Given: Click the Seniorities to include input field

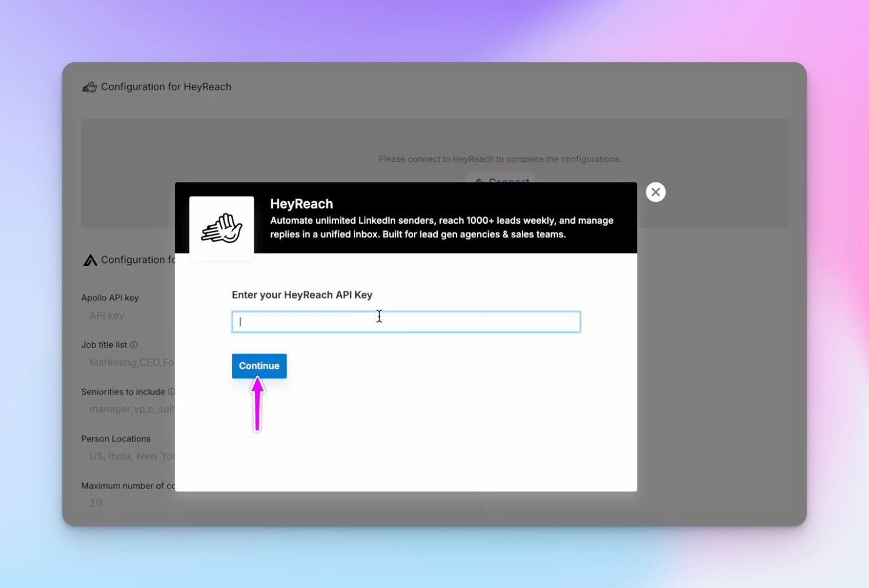Looking at the screenshot, I should [x=128, y=409].
